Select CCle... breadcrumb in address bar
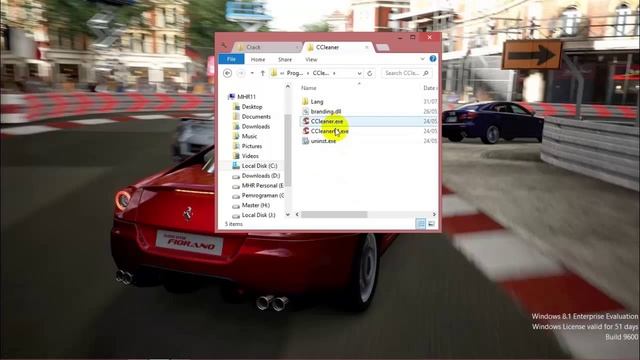Viewport: 640px width, 360px height. click(321, 73)
